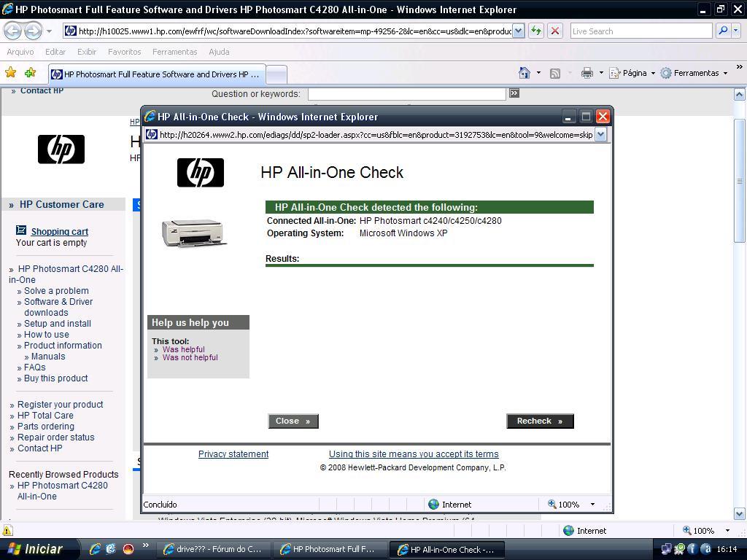Click the main page scrollbar down arrow
The image size is (747, 560).
(x=740, y=514)
